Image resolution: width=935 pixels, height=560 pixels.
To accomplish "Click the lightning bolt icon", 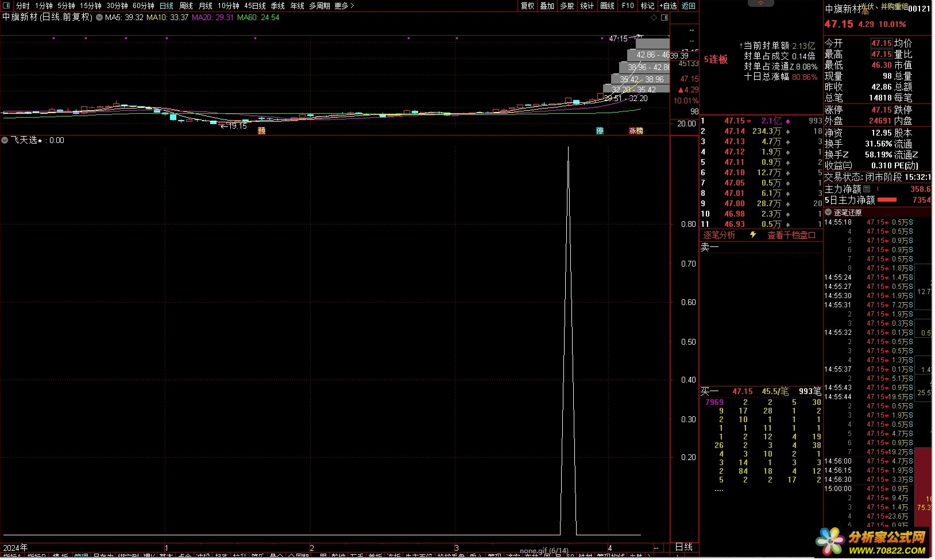I will (753, 234).
